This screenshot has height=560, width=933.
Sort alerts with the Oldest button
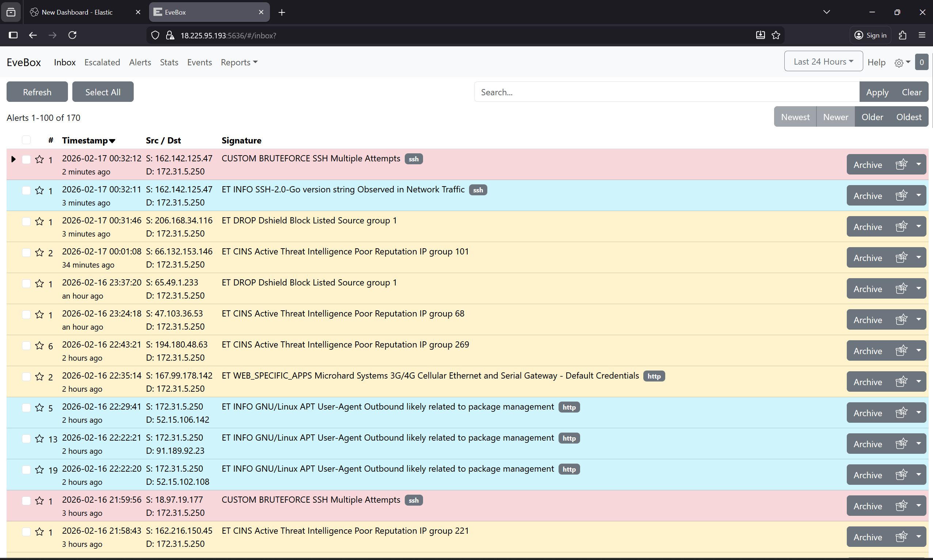[909, 116]
